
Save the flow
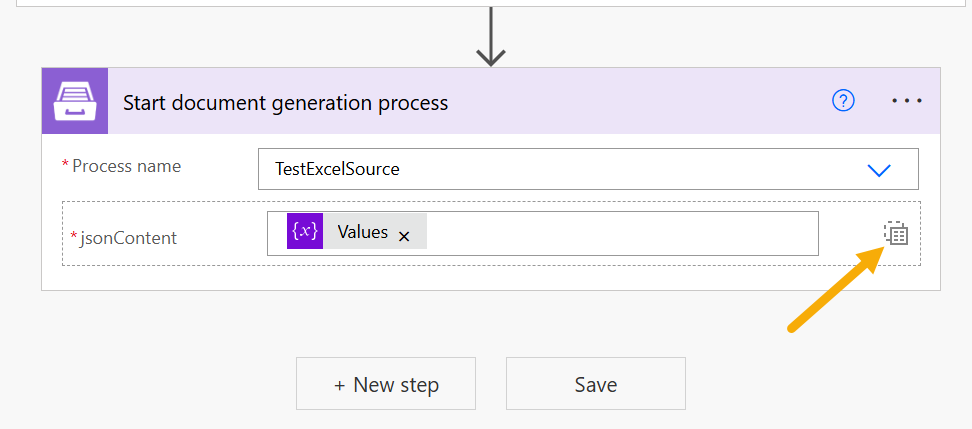pos(595,384)
